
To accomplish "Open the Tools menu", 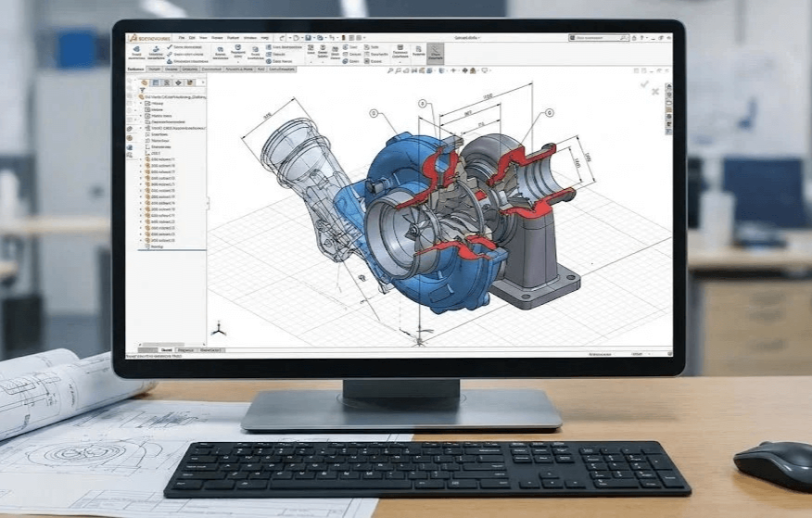I will coord(233,38).
